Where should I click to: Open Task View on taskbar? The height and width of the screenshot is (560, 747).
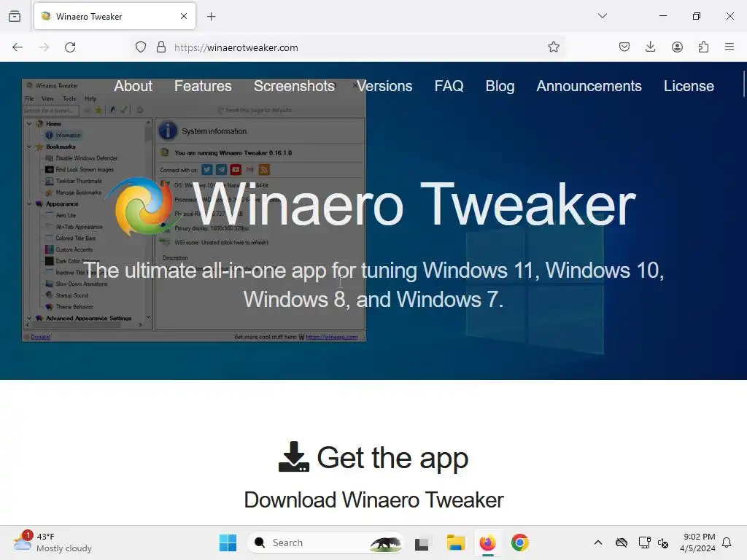tap(422, 542)
